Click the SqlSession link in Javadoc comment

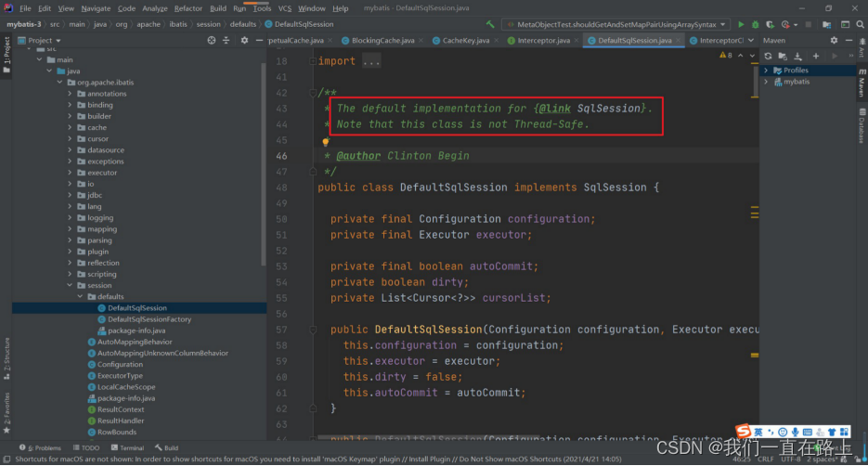608,109
